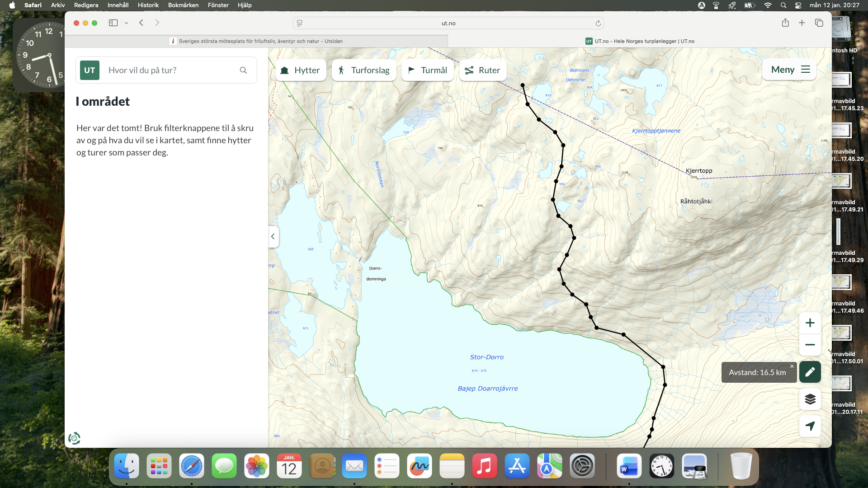The height and width of the screenshot is (488, 868).
Task: Open the Meny hamburger menu
Action: coord(790,70)
